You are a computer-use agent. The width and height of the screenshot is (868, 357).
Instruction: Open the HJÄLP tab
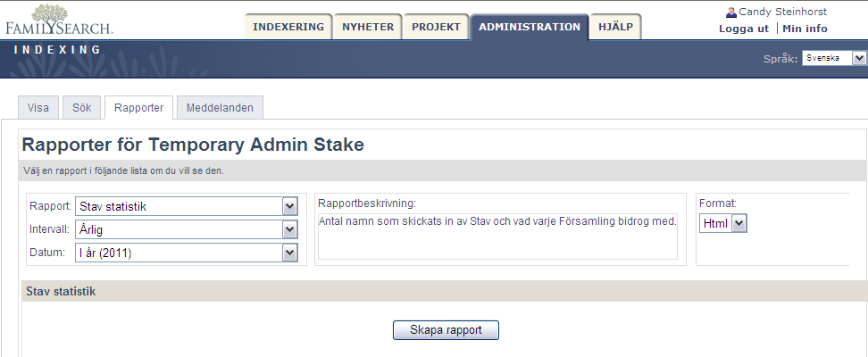point(615,27)
